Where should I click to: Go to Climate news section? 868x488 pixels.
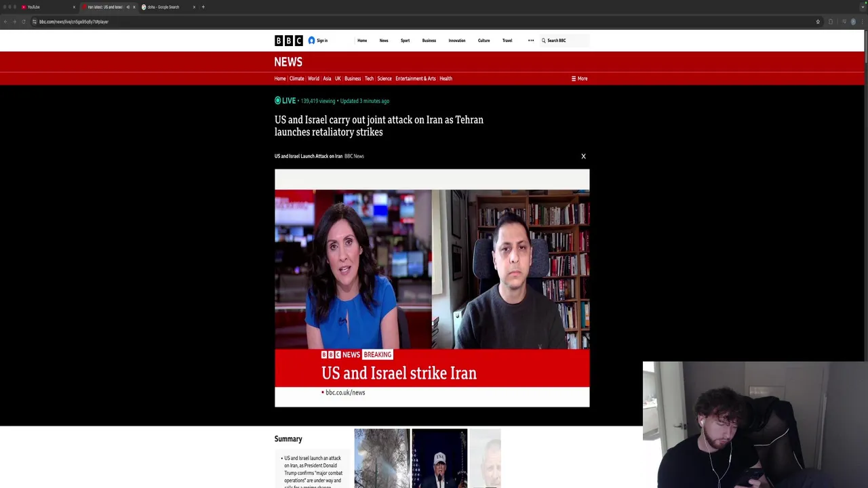pos(297,79)
